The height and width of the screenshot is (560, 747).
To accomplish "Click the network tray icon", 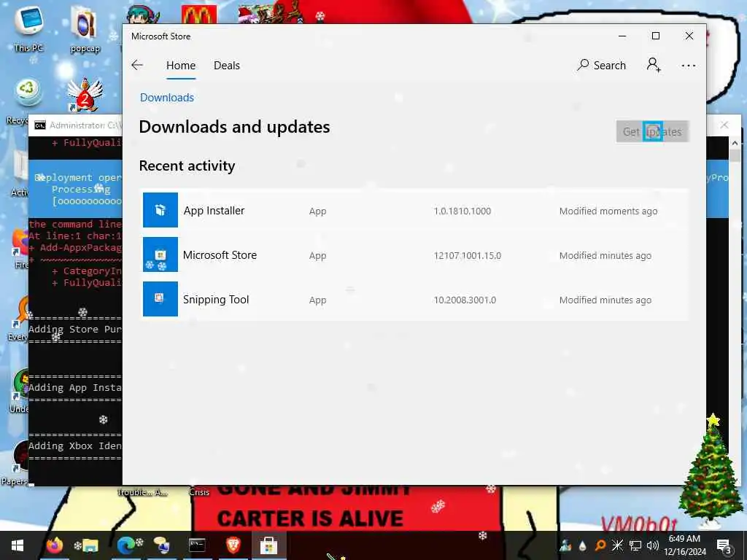I will [x=635, y=545].
